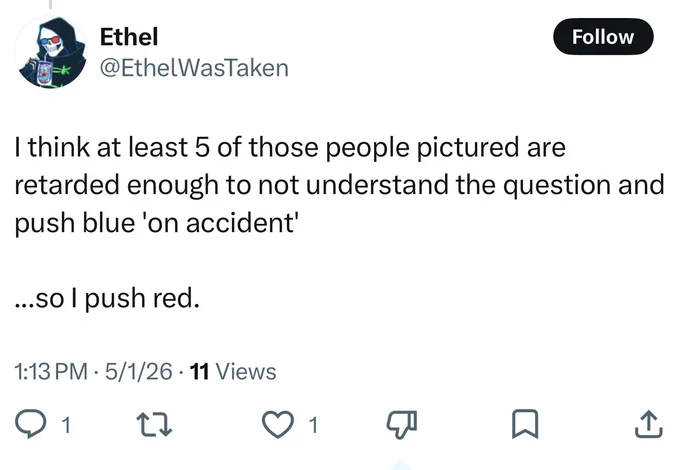The width and height of the screenshot is (680, 470).
Task: Visit the @EthelWasTaken handle link
Action: point(194,68)
